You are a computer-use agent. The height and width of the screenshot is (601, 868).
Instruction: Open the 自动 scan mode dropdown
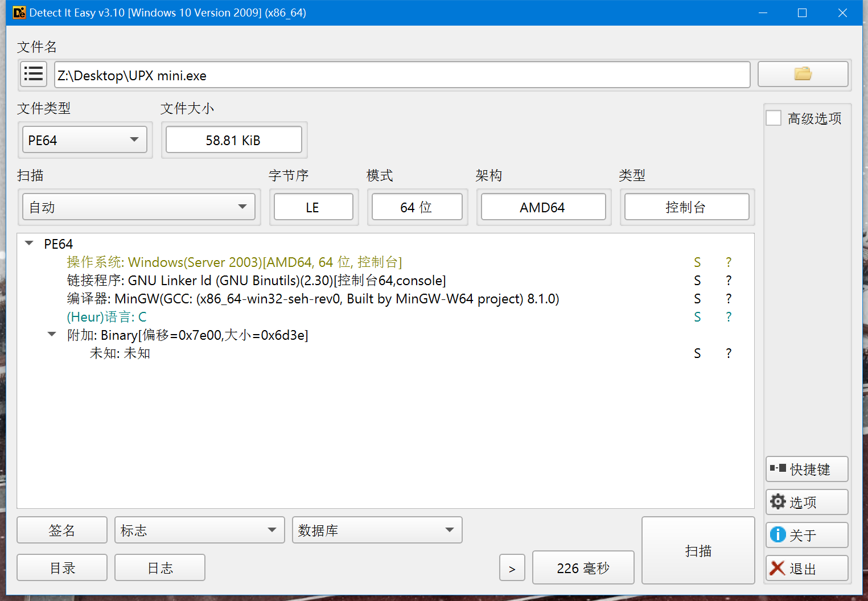139,207
